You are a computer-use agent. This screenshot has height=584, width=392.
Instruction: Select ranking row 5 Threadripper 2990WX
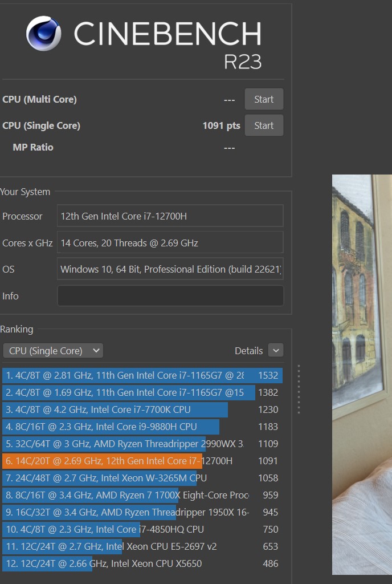pos(142,444)
